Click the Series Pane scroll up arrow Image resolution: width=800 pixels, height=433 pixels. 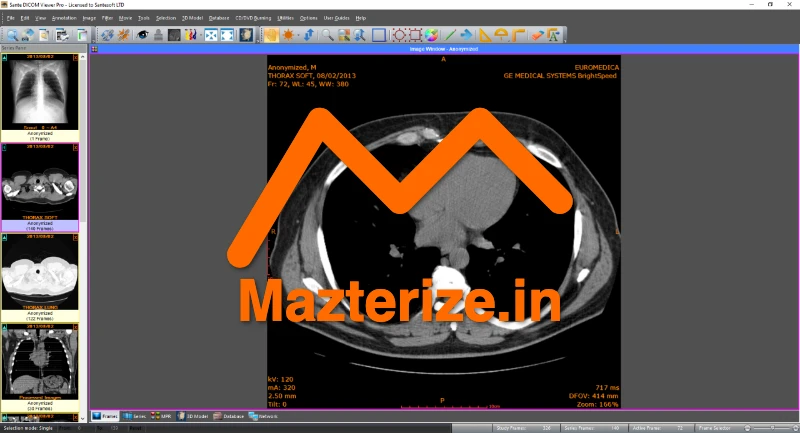pos(83,56)
